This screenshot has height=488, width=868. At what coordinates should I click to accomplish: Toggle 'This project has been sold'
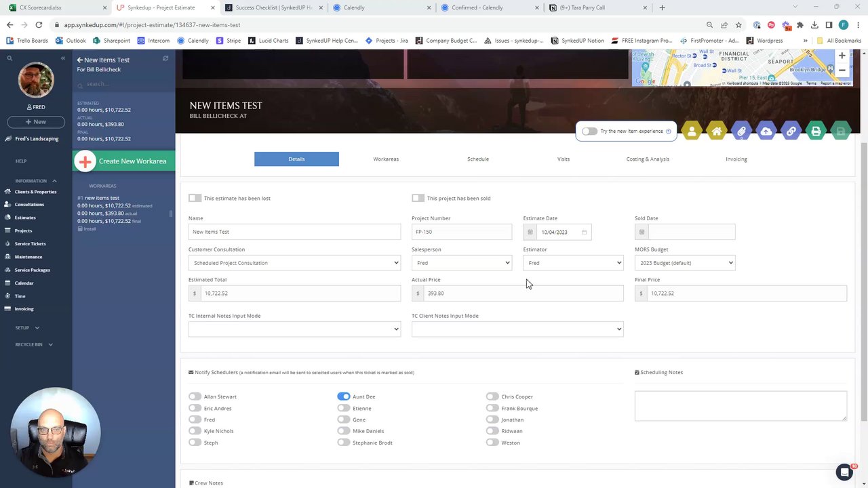418,198
